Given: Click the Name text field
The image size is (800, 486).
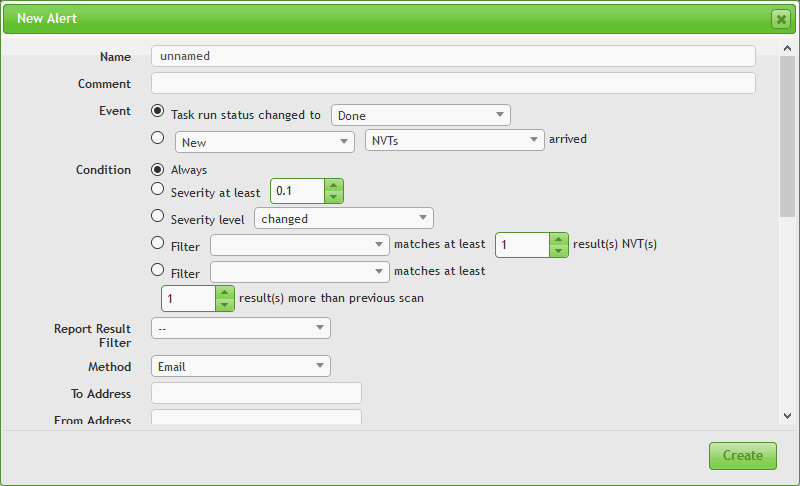Looking at the screenshot, I should pyautogui.click(x=452, y=56).
